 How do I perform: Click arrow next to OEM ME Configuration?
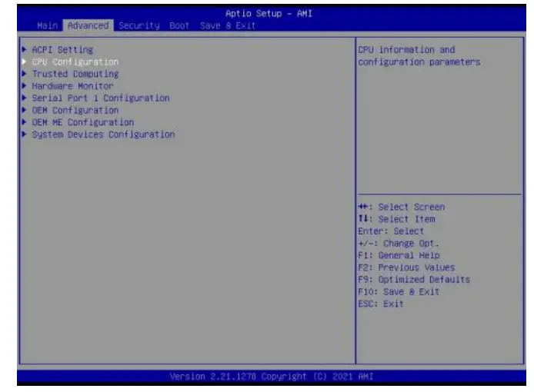(x=24, y=121)
